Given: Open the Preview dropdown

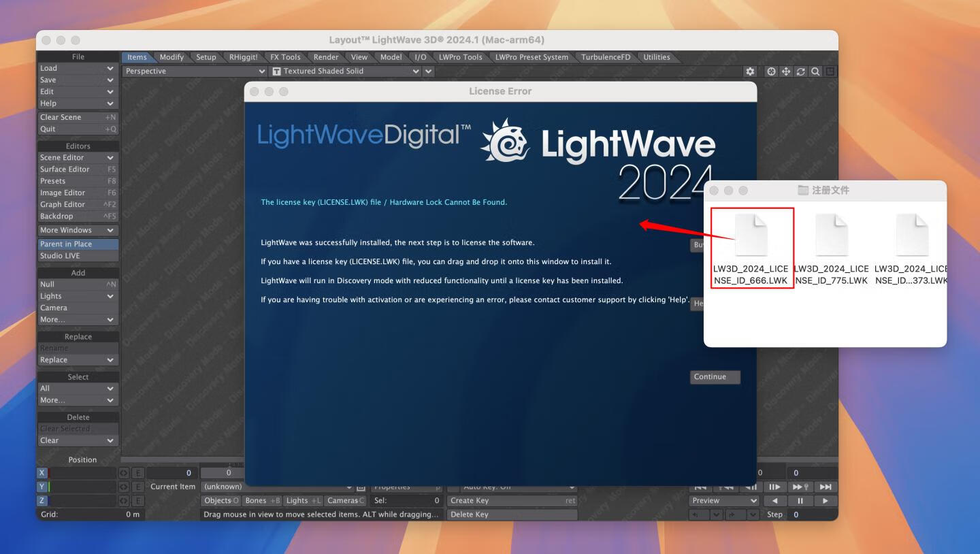Looking at the screenshot, I should (x=724, y=501).
